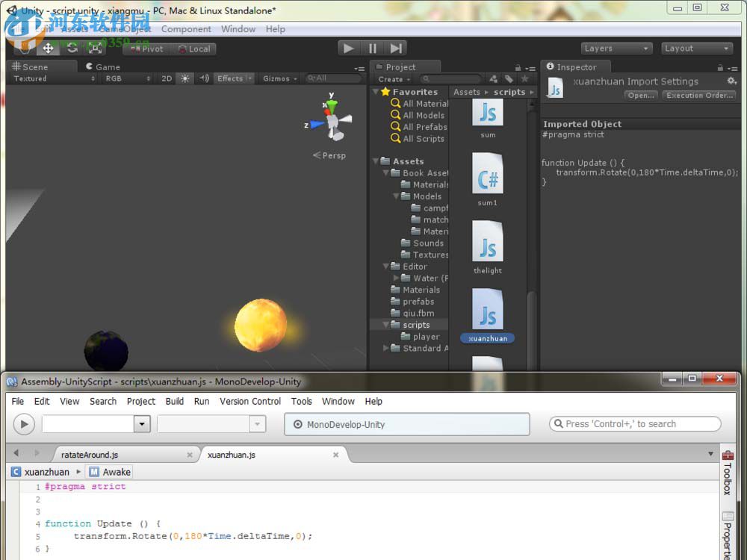Open the Gizmos dropdown

coord(279,78)
